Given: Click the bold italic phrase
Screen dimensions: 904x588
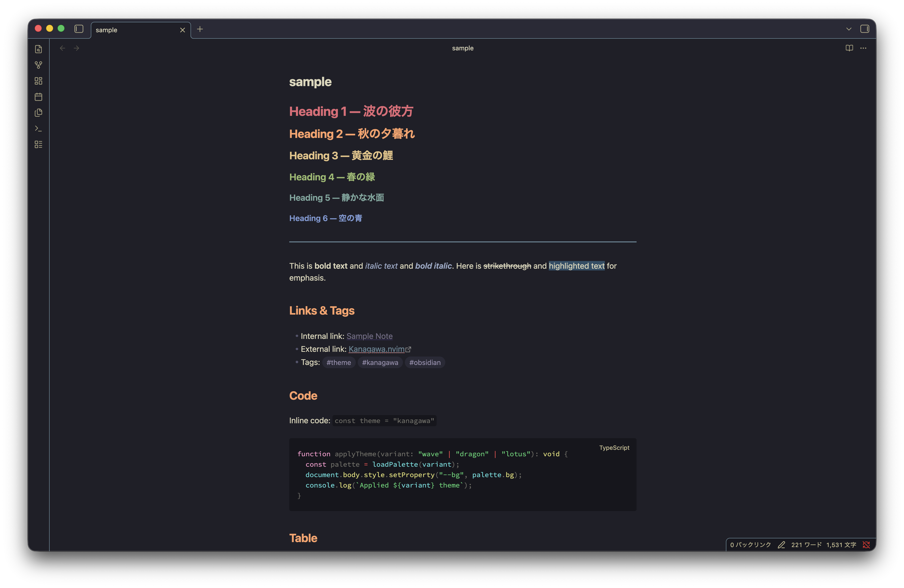Looking at the screenshot, I should pyautogui.click(x=433, y=266).
